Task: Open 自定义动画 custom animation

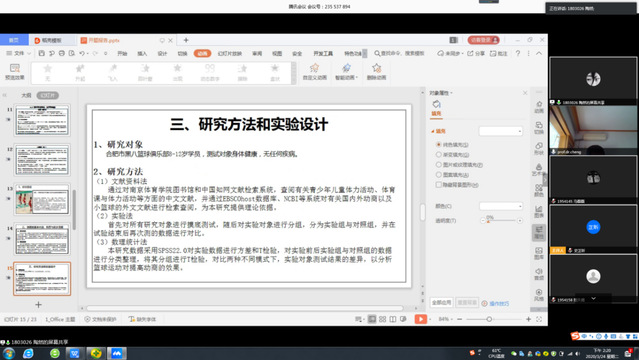Action: click(x=314, y=71)
